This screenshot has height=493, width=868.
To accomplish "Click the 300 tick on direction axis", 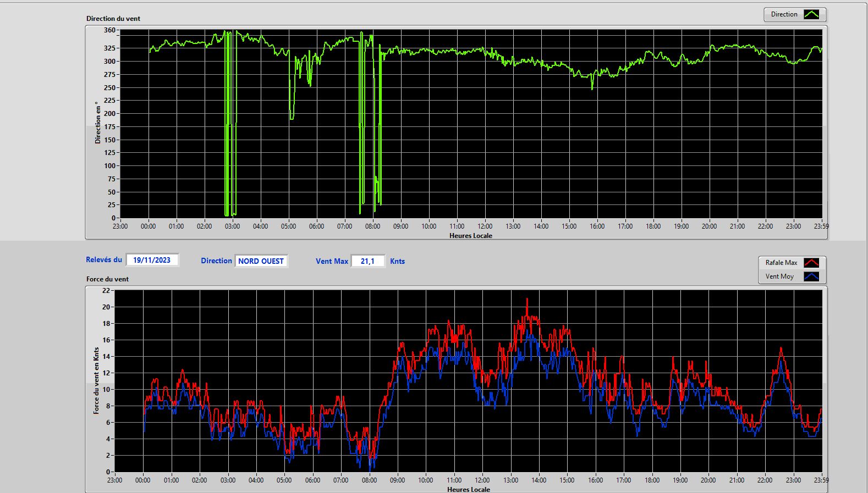I will coord(109,62).
